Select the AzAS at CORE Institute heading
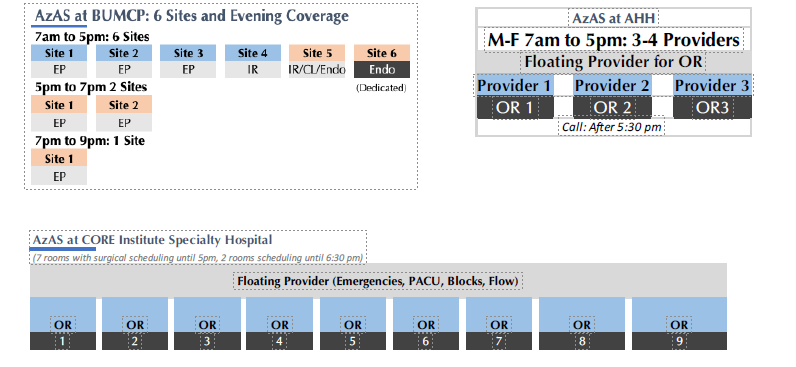Screen dimensions: 796x367 click(152, 240)
